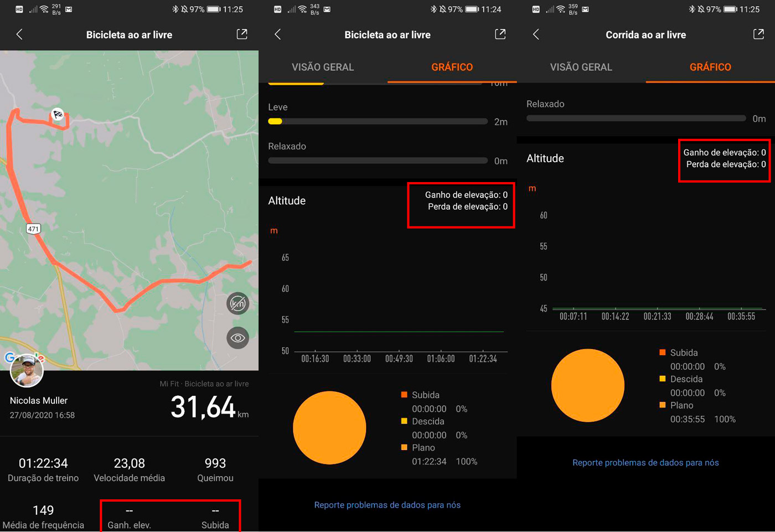Switch to VISÃO GERAL on the Corrida screen

[x=581, y=67]
